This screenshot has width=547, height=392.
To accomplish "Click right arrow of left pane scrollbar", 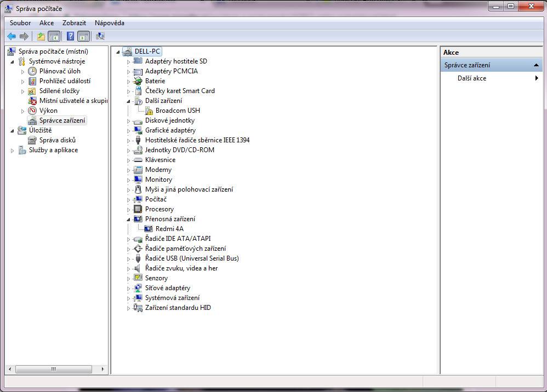I will (x=102, y=368).
